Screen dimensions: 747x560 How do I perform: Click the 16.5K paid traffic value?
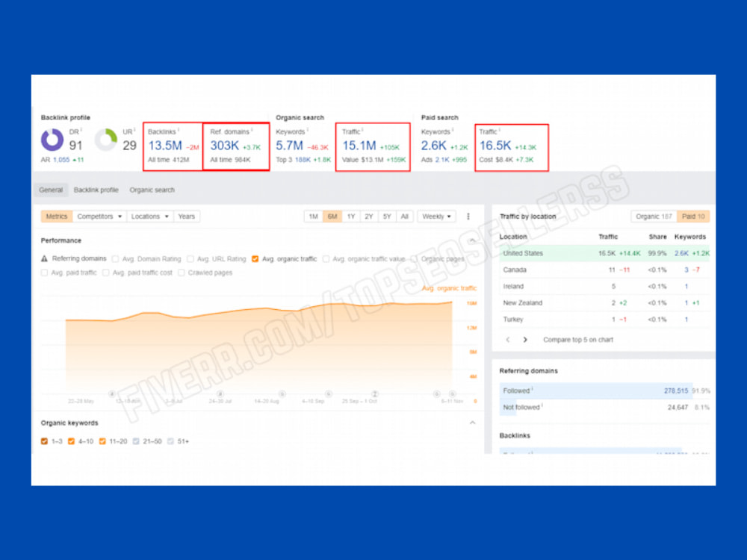point(495,146)
